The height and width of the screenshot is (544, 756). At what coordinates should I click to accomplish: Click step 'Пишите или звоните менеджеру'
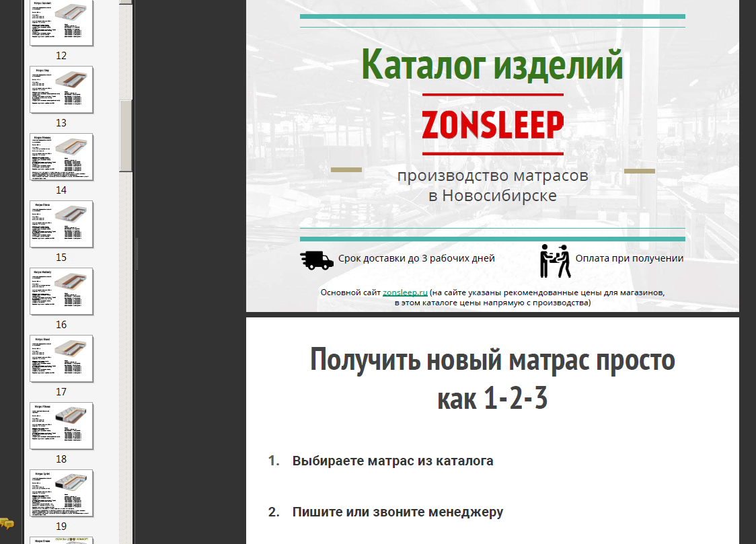pyautogui.click(x=398, y=512)
